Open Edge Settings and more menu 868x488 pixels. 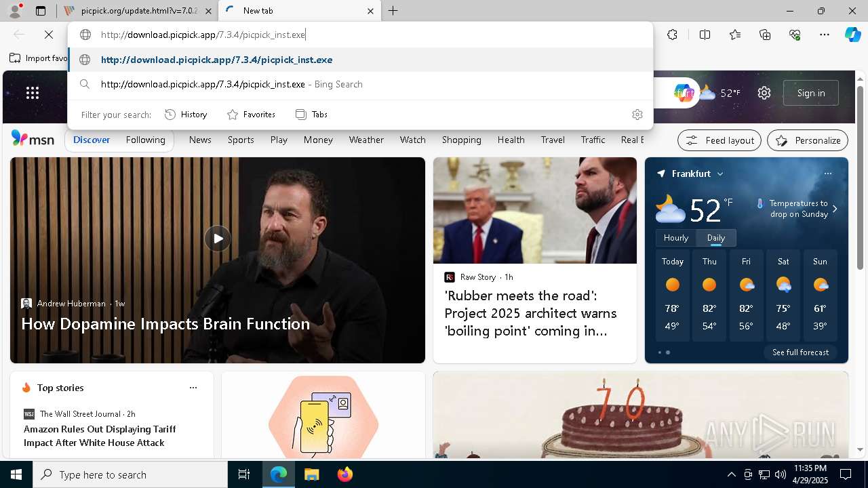coord(825,35)
